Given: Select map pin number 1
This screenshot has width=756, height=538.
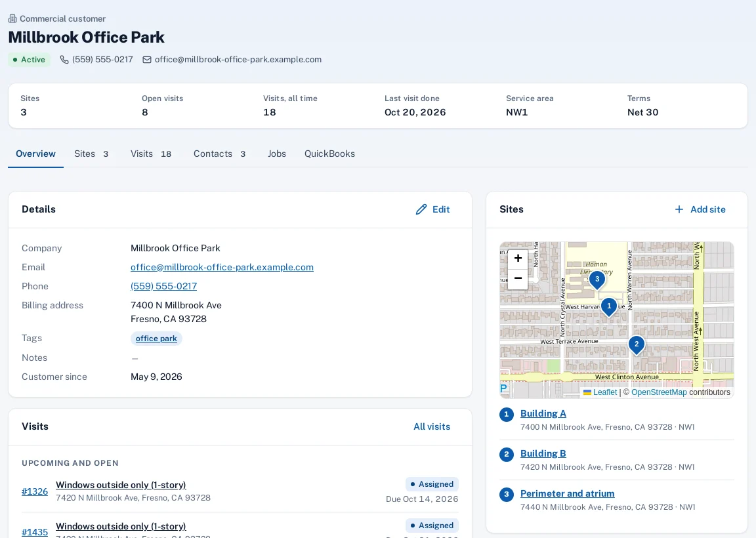Looking at the screenshot, I should click(609, 307).
